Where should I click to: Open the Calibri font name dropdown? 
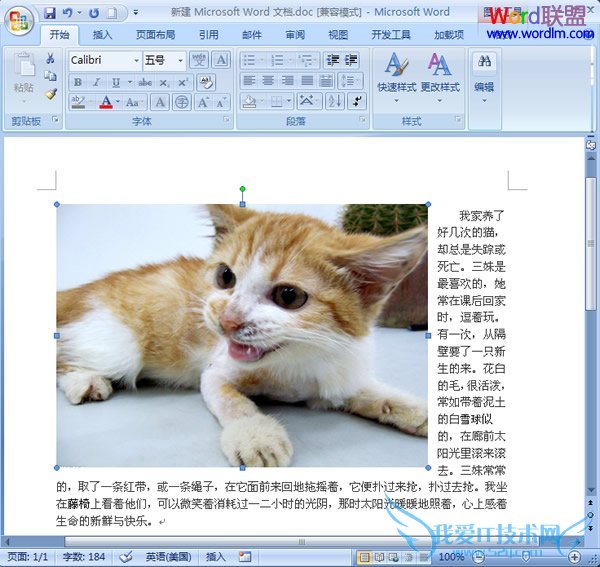click(137, 60)
